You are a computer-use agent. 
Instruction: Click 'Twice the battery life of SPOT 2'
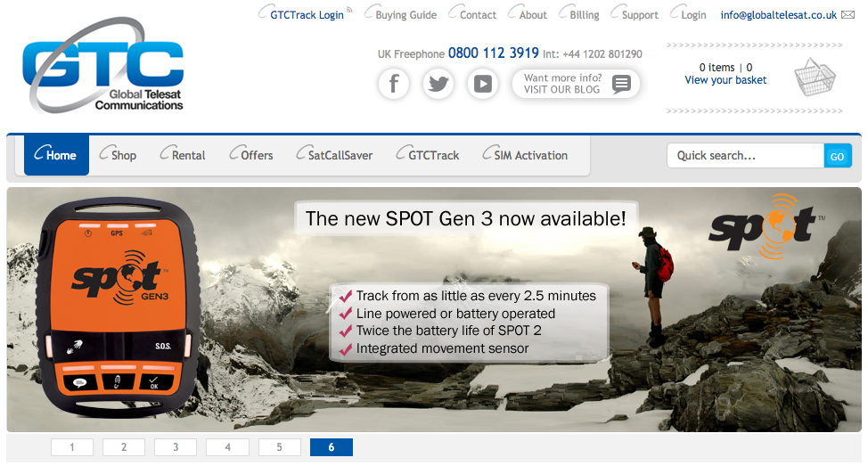[x=449, y=331]
